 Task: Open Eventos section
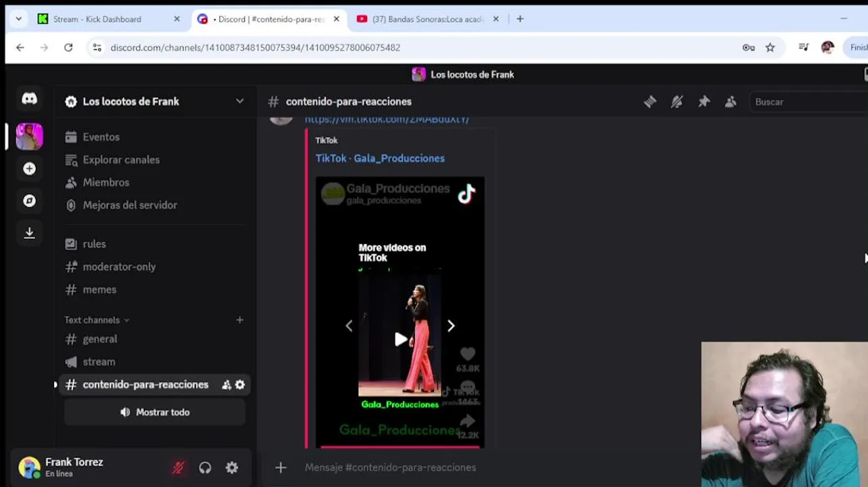[x=154, y=137]
